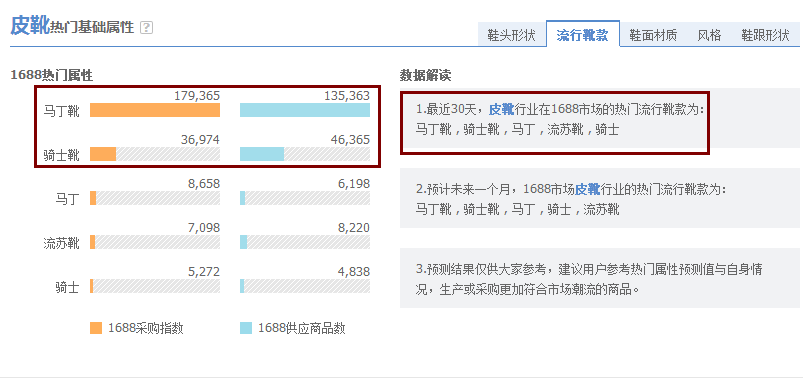Click the 1688采购指数 legend text
Image resolution: width=803 pixels, height=378 pixels.
pyautogui.click(x=145, y=328)
